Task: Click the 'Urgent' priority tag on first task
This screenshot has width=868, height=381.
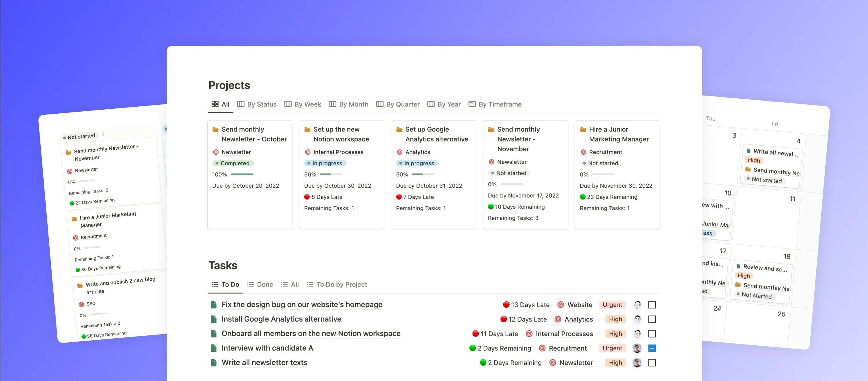Action: click(x=612, y=304)
